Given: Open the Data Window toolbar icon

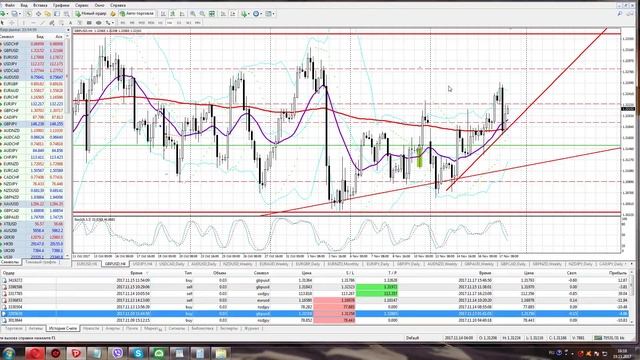Looking at the screenshot, I should coord(38,13).
